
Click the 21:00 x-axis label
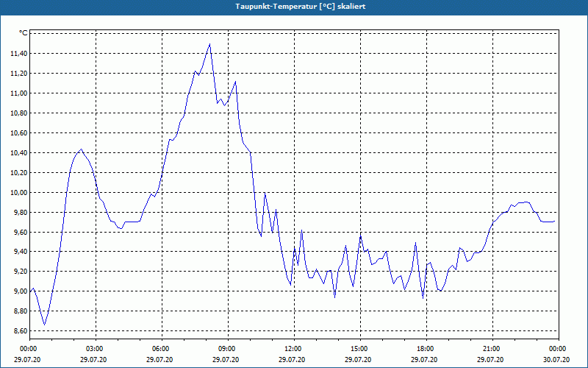pyautogui.click(x=491, y=349)
